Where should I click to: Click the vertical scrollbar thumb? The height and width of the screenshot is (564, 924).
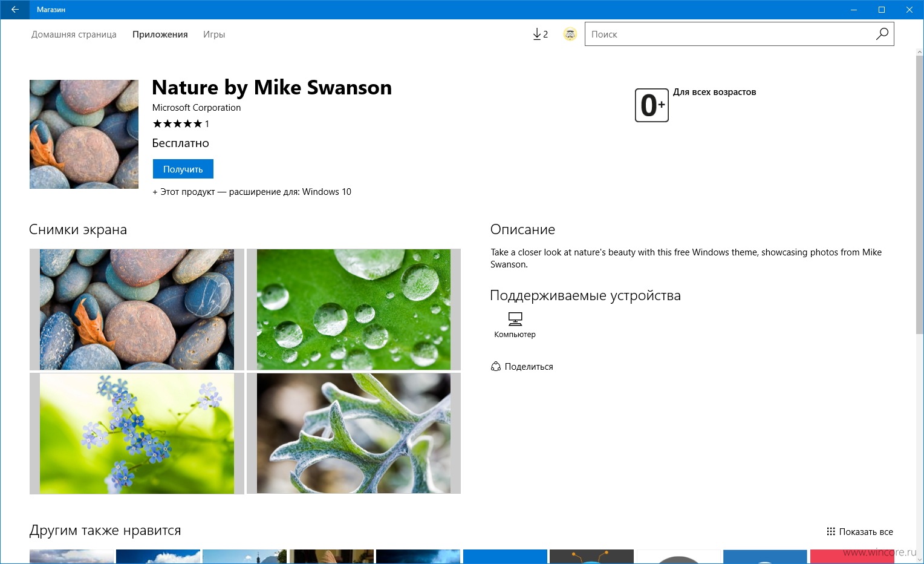pyautogui.click(x=920, y=195)
